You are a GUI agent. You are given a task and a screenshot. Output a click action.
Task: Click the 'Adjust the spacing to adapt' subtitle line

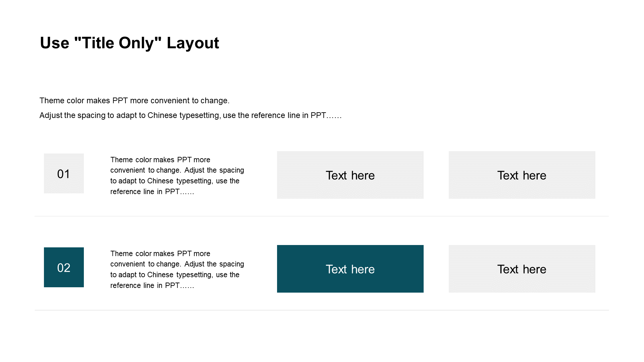[x=191, y=115]
